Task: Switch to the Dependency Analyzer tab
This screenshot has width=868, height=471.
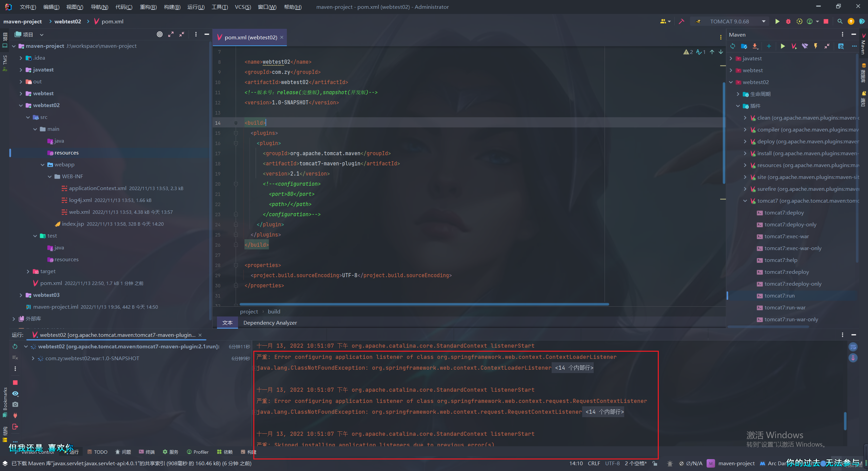Action: (270, 323)
